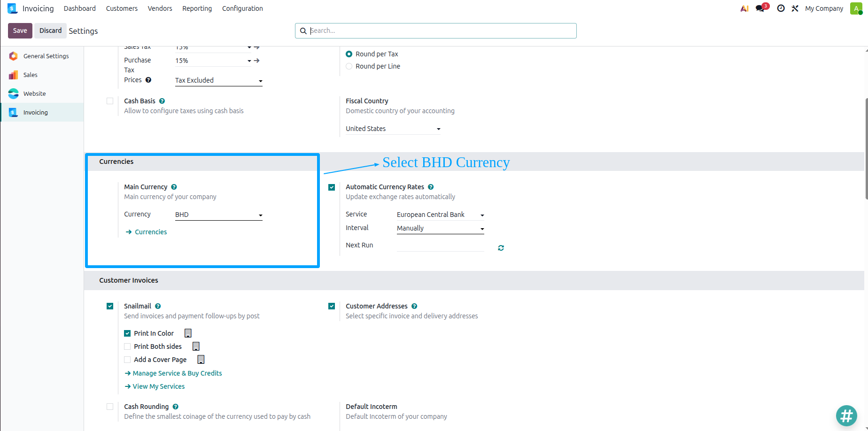Open the Currencies link

coord(146,232)
